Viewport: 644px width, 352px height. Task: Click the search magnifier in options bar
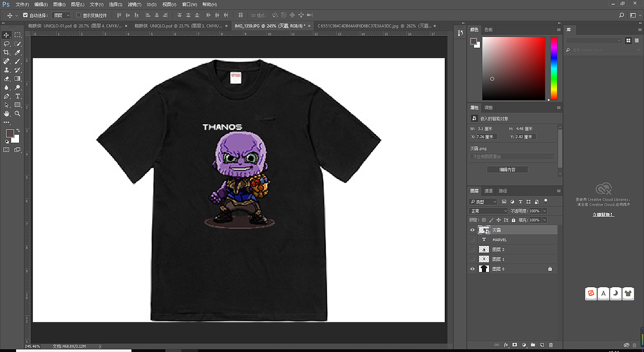(622, 16)
